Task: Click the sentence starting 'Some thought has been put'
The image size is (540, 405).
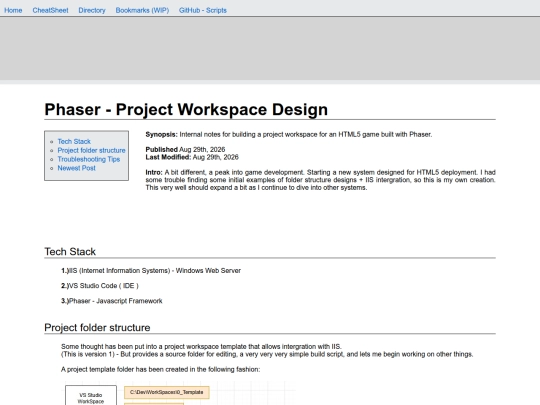Action: pyautogui.click(x=201, y=346)
